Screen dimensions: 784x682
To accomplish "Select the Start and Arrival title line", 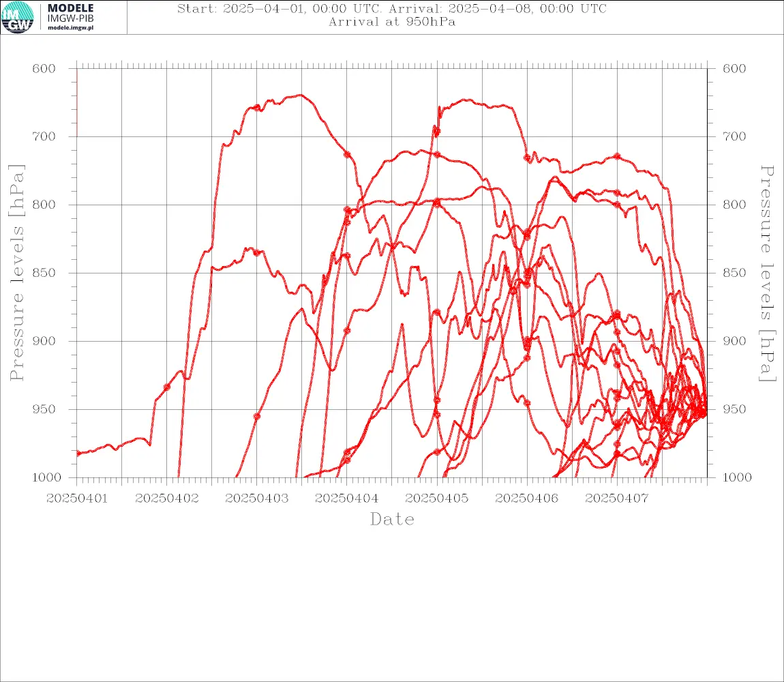I will tap(392, 8).
